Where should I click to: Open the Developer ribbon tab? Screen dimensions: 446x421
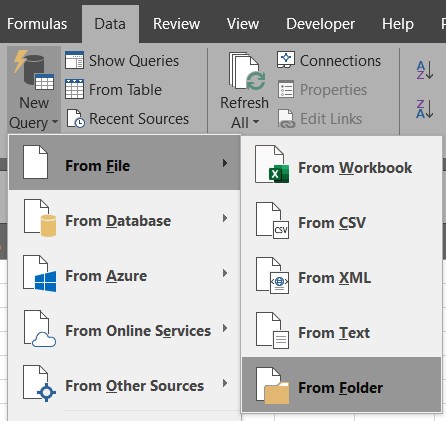320,24
